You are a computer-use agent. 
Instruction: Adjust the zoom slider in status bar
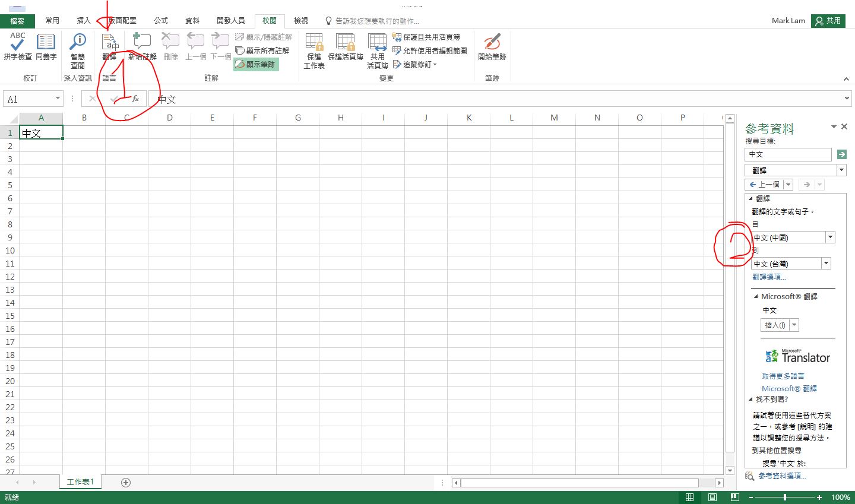tap(785, 497)
